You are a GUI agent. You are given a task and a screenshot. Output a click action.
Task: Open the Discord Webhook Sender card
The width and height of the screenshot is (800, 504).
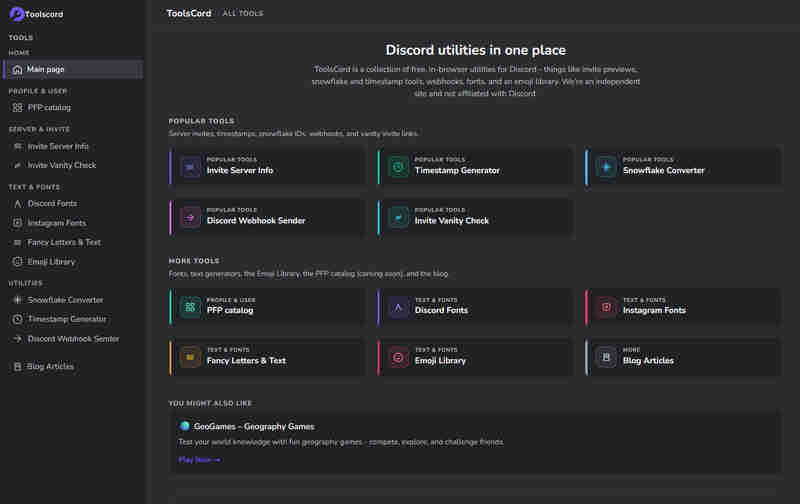click(268, 217)
